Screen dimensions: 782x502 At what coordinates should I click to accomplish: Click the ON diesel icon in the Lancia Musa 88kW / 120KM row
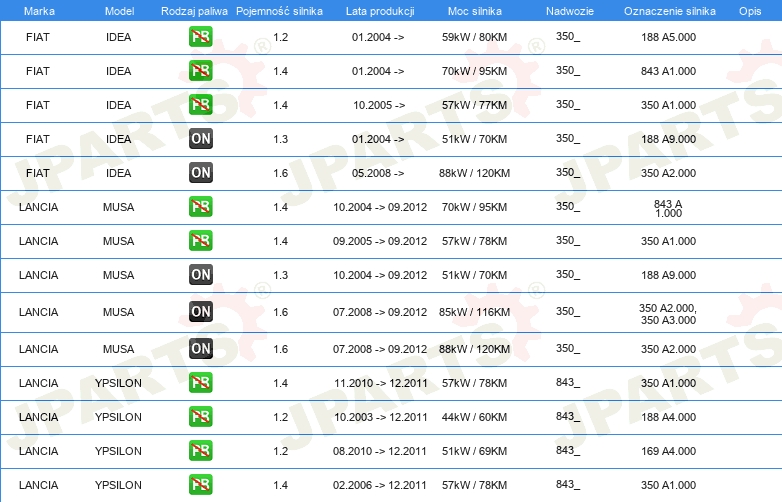200,348
